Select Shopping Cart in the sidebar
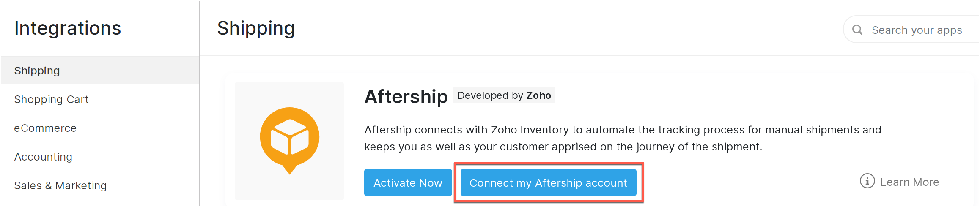The height and width of the screenshot is (207, 980). (51, 99)
